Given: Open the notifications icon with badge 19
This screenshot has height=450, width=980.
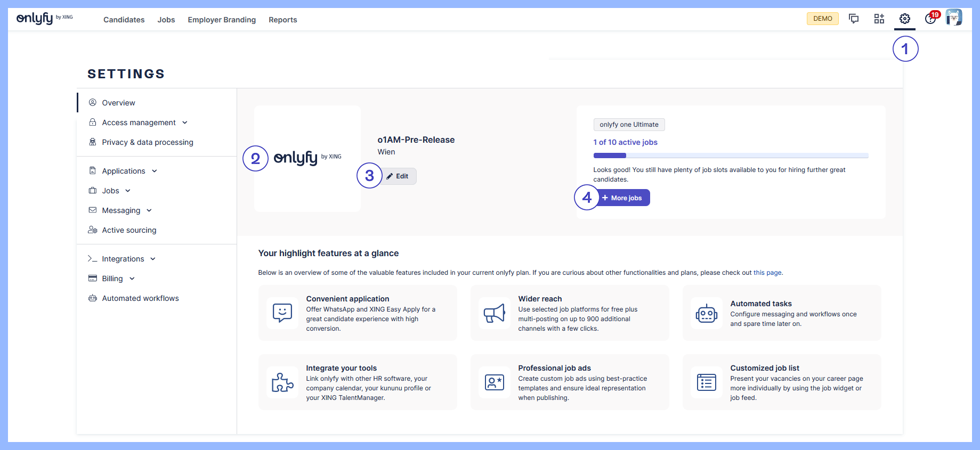Looking at the screenshot, I should pos(930,19).
